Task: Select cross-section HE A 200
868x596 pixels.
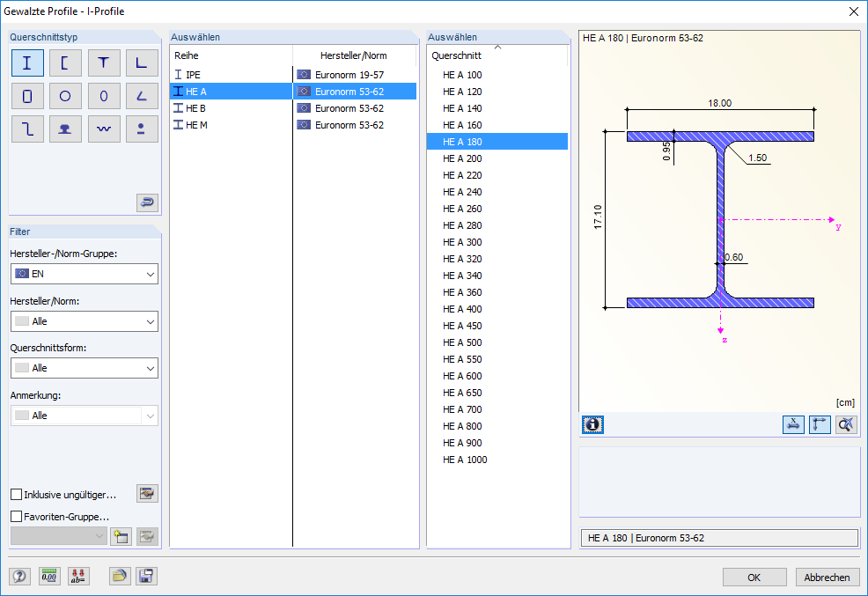Action: 497,158
